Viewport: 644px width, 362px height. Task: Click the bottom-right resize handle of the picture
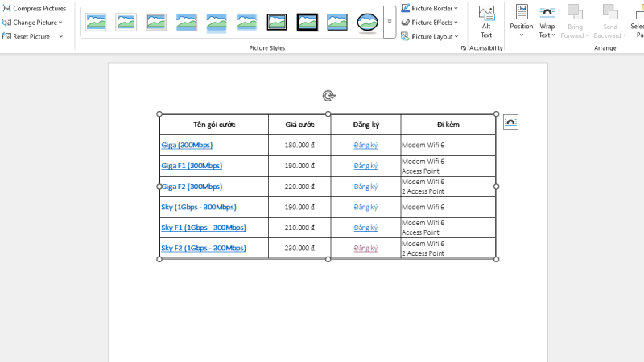coord(496,259)
